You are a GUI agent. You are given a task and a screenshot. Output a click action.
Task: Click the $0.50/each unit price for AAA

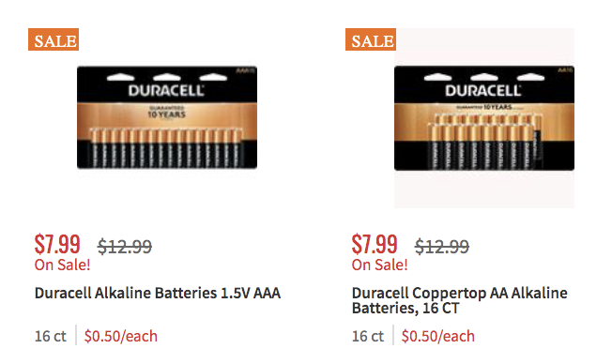tap(121, 336)
